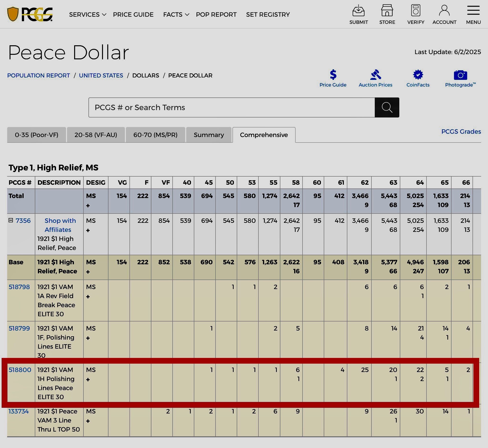Screen dimensions: 488x448
Task: Select 1921 $1 VAM 1F Polishing Lines description
Action: [x=56, y=342]
